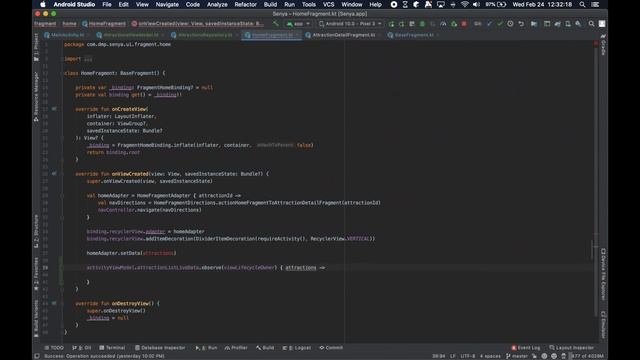This screenshot has width=640, height=360.
Task: Toggle the Project tool window on left edge
Action: [36, 47]
